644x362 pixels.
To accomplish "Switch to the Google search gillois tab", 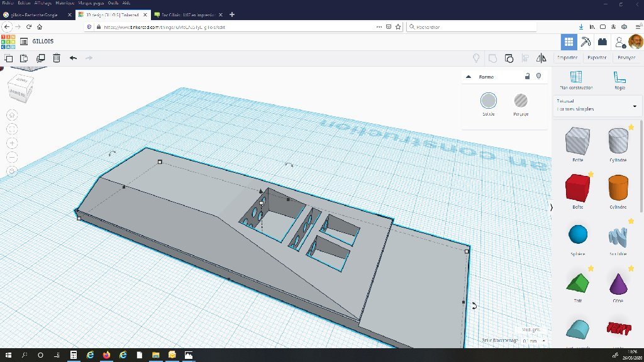I will (x=34, y=15).
